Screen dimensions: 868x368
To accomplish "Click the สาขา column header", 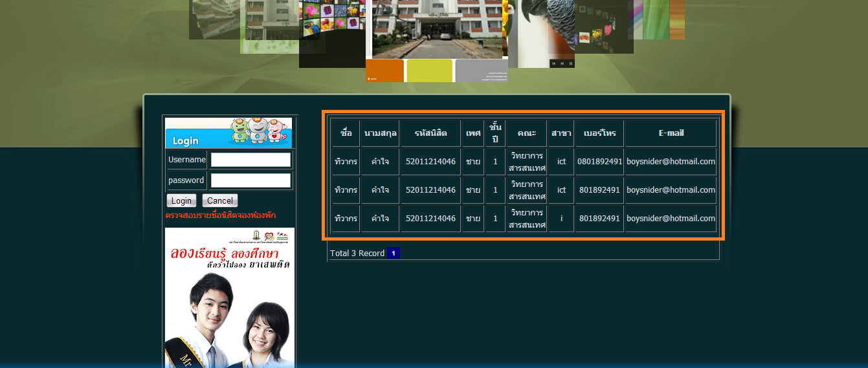I will tap(561, 133).
